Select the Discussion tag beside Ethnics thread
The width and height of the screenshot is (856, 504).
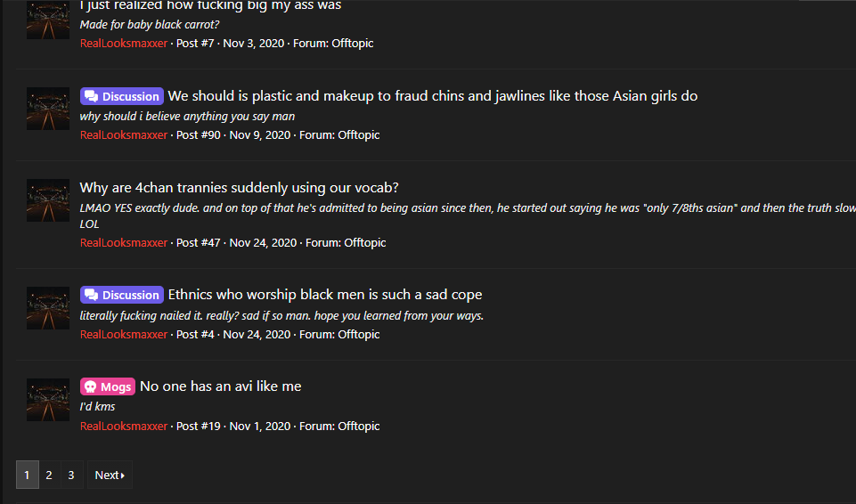pos(122,295)
